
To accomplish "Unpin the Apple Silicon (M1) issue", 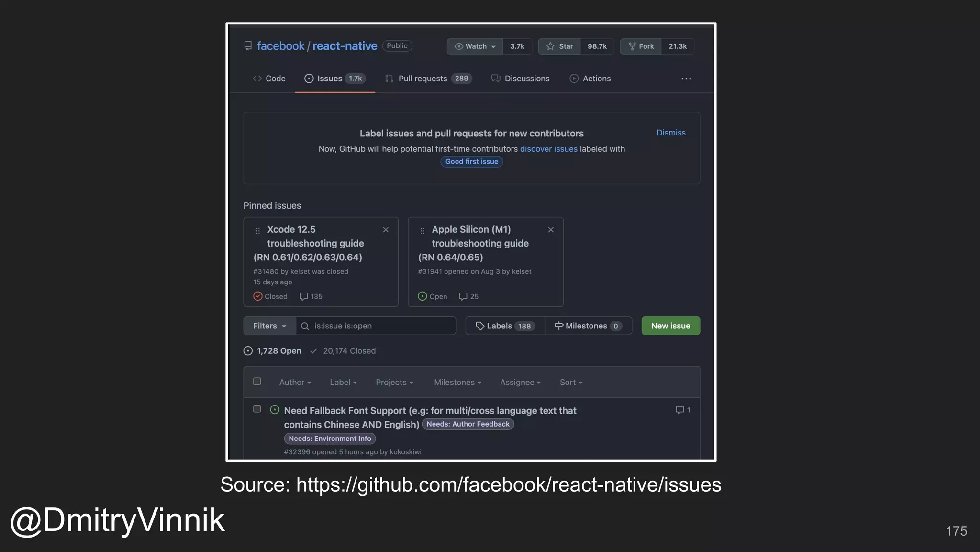I will (551, 230).
